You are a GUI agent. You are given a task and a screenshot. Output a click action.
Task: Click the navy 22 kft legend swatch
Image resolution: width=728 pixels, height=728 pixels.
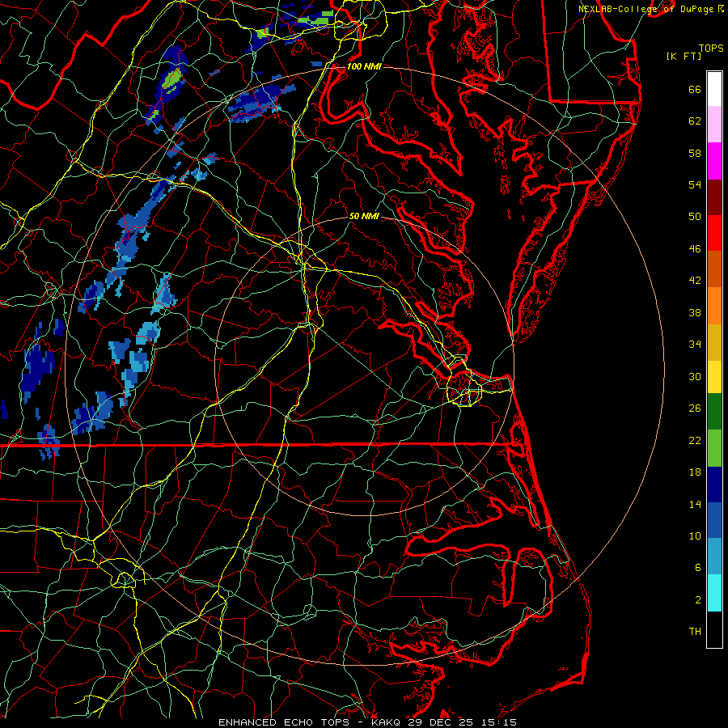point(714,485)
